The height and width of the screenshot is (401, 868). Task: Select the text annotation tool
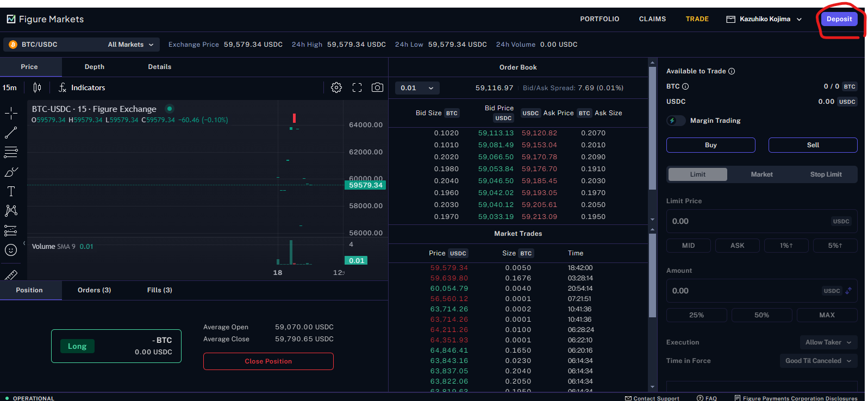pyautogui.click(x=11, y=191)
